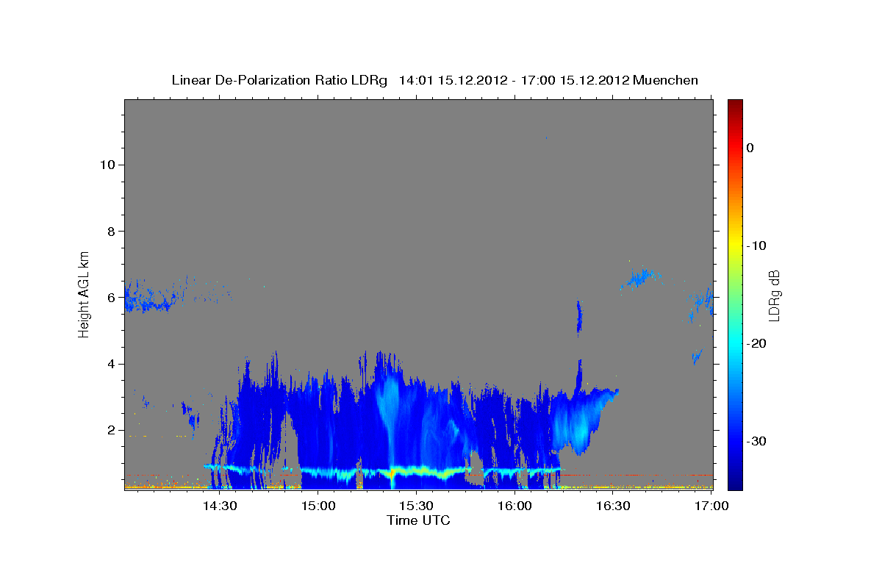Click the plot title 'Linear De-Polarization Ratio LDRg'
This screenshot has width=882, height=588.
(279, 80)
